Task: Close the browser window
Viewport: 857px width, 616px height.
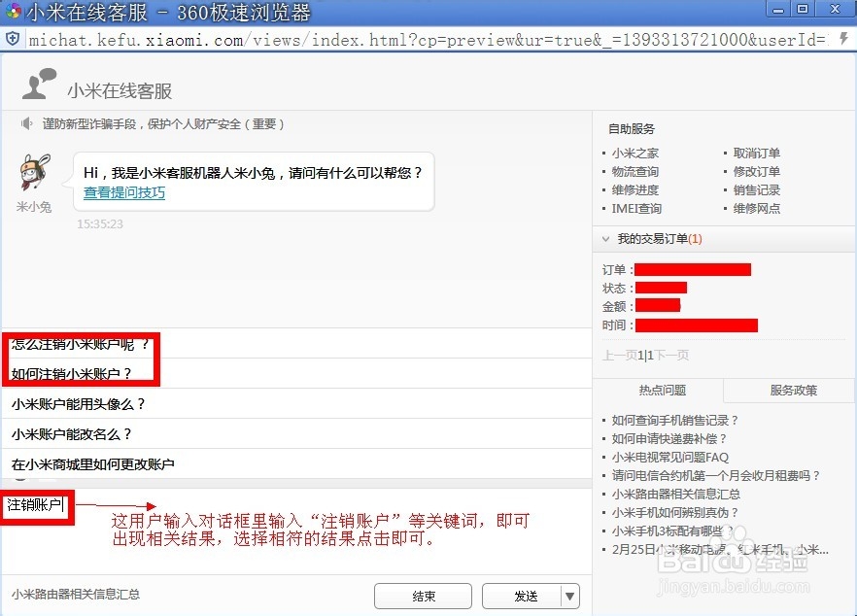Action: click(835, 10)
